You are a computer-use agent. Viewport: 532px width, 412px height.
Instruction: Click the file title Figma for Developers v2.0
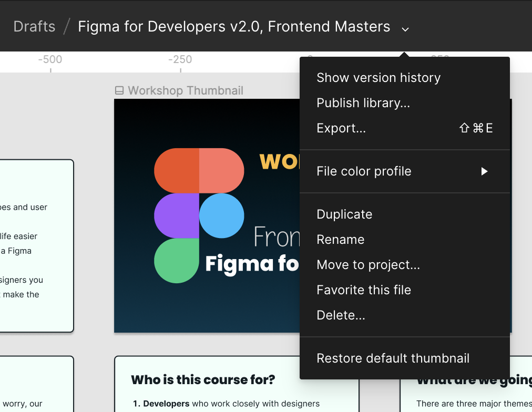point(233,26)
